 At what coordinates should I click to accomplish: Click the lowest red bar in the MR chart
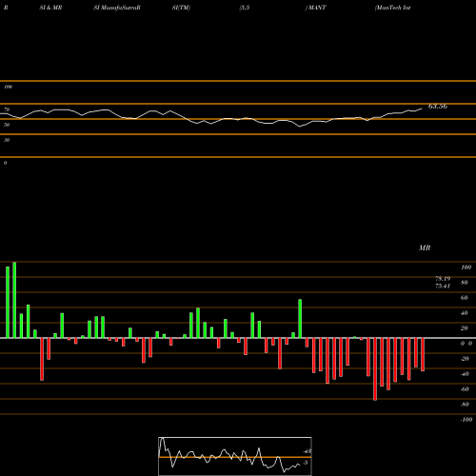coord(375,369)
